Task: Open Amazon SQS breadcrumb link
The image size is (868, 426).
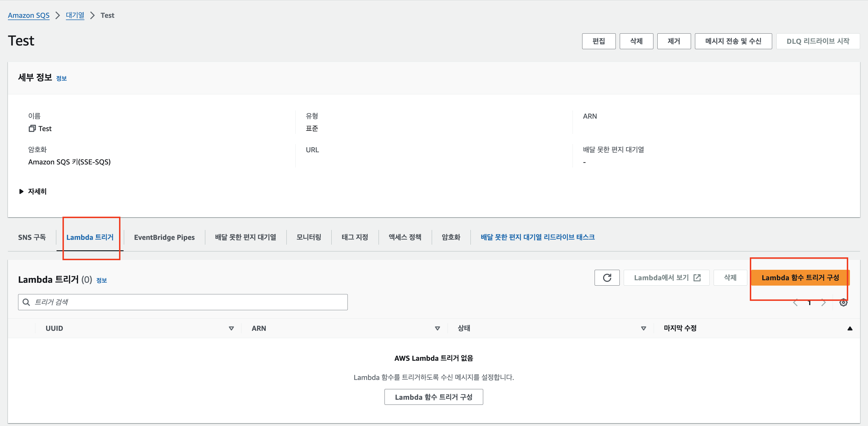Action: (29, 15)
